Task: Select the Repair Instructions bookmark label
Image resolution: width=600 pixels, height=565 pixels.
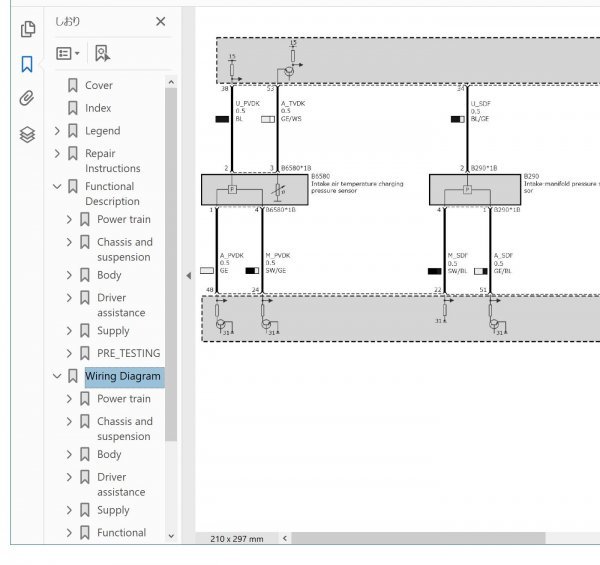Action: coord(112,161)
